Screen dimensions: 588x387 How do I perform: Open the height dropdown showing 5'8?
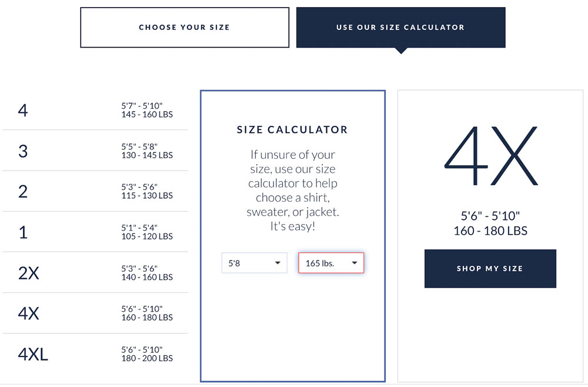254,263
